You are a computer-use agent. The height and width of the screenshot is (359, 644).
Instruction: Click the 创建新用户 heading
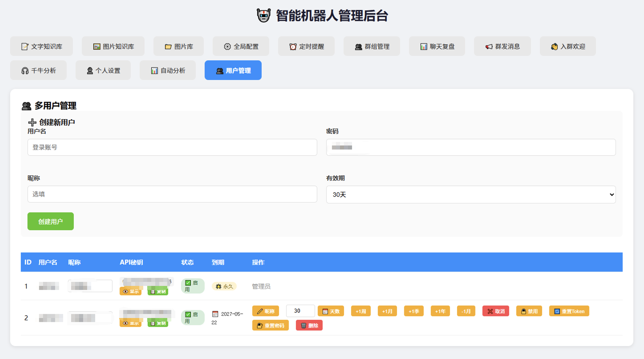tap(51, 122)
